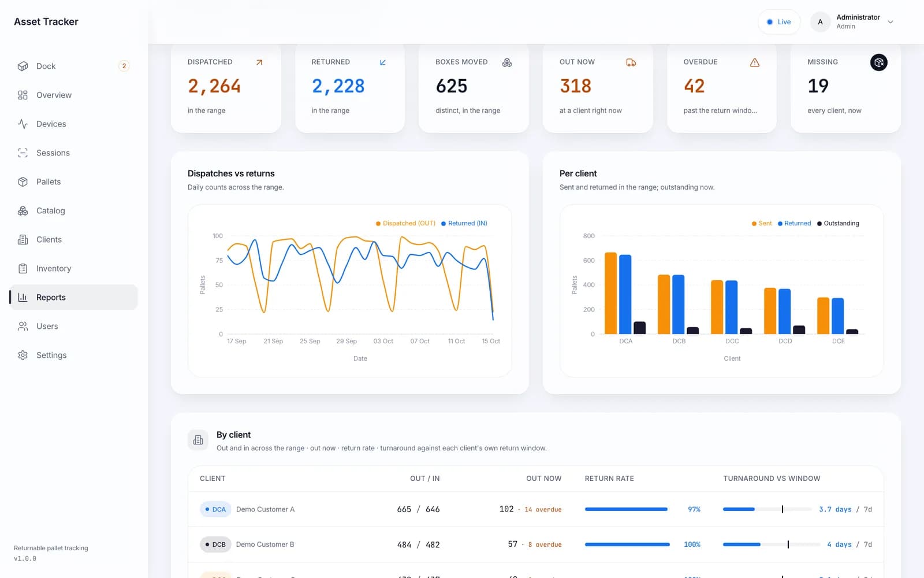The width and height of the screenshot is (924, 578).
Task: Open the Settings page
Action: pyautogui.click(x=73, y=355)
